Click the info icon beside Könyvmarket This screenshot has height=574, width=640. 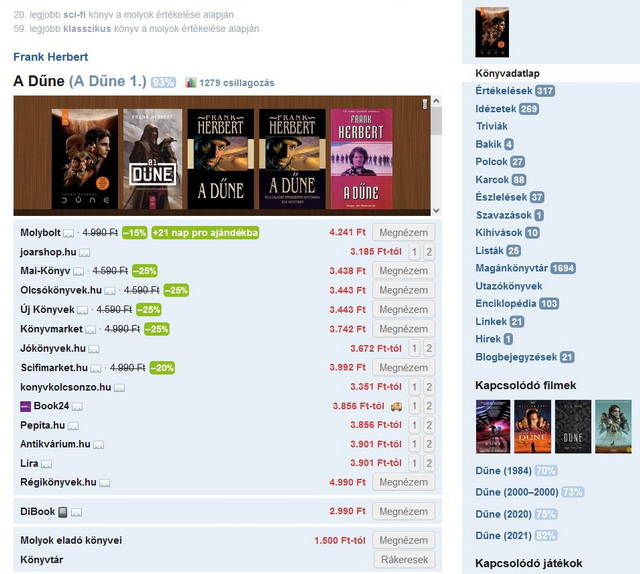91,329
